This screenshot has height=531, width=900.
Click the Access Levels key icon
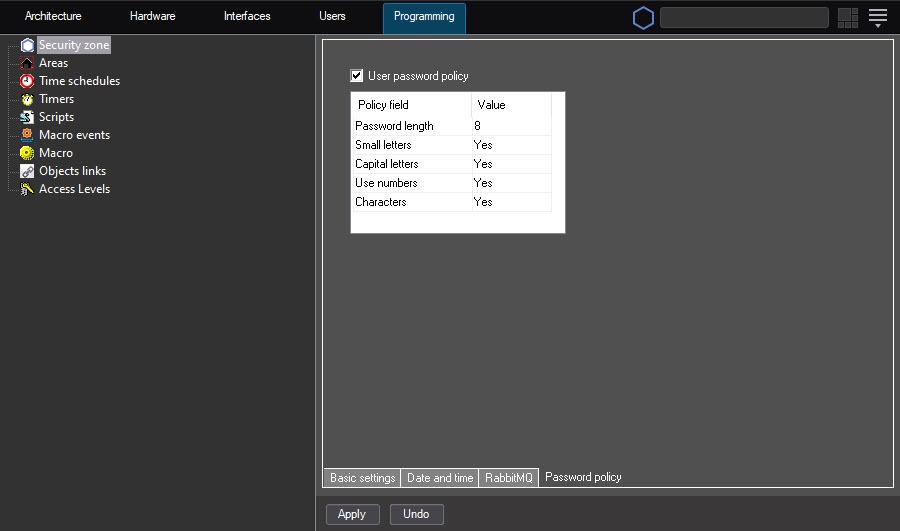click(27, 189)
